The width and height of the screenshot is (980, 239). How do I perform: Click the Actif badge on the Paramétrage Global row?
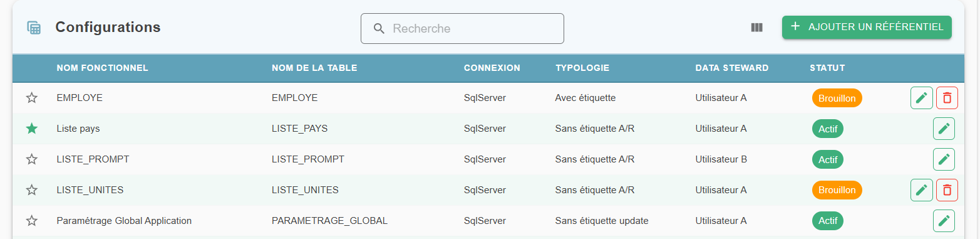(828, 221)
